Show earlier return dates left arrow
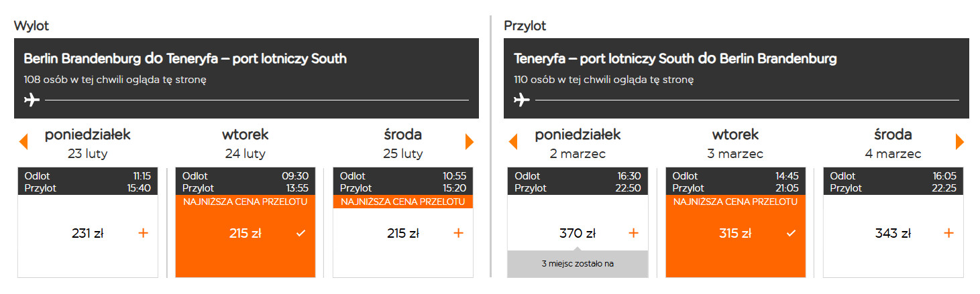 (513, 142)
